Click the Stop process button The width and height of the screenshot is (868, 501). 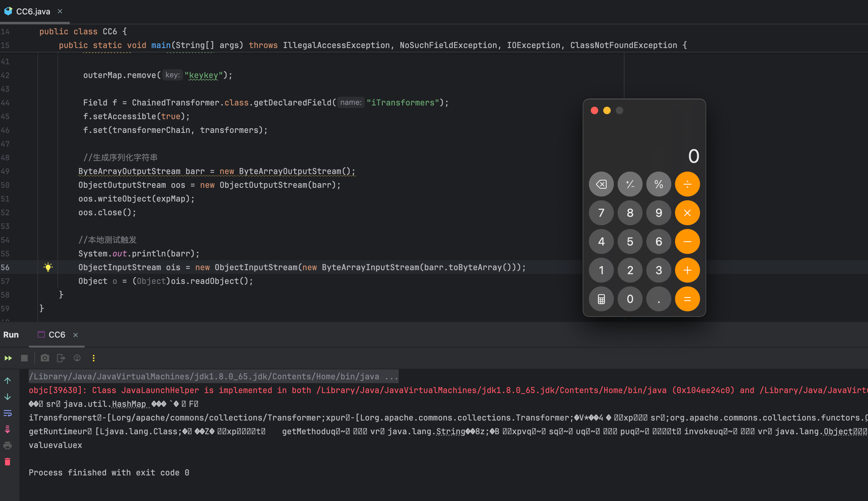point(24,358)
